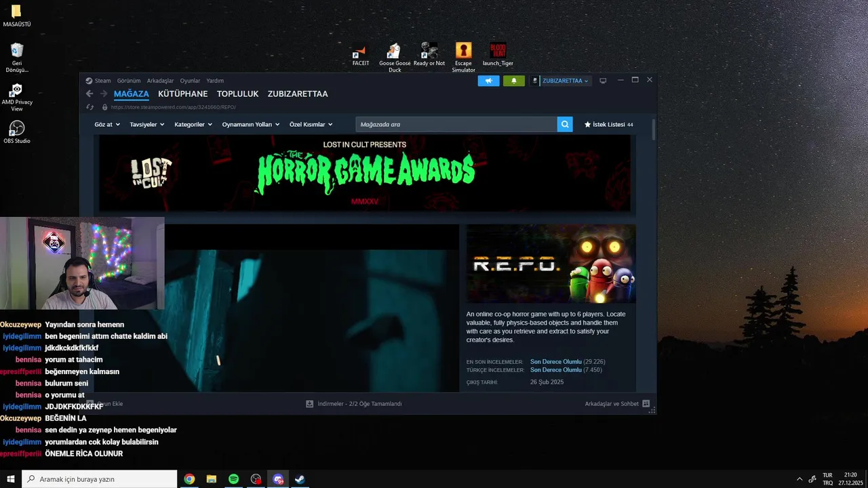Click the Horror Game Awards banner
The width and height of the screenshot is (868, 488).
pos(365,174)
